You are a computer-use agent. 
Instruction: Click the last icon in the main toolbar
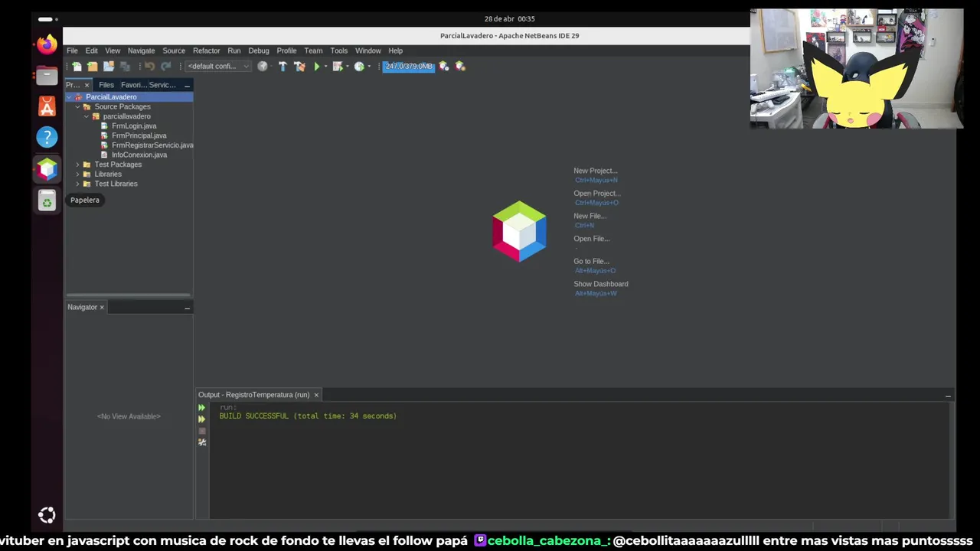pyautogui.click(x=460, y=67)
